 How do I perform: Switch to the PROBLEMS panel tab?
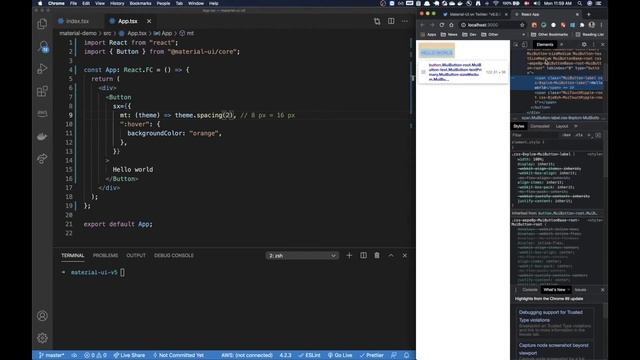[x=105, y=256]
